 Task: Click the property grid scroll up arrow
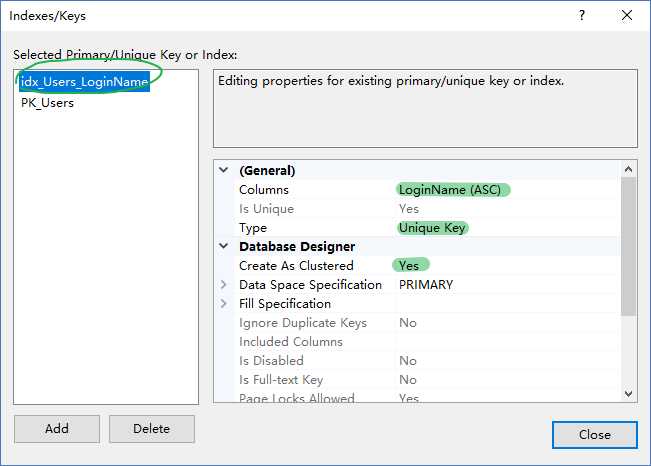[628, 169]
